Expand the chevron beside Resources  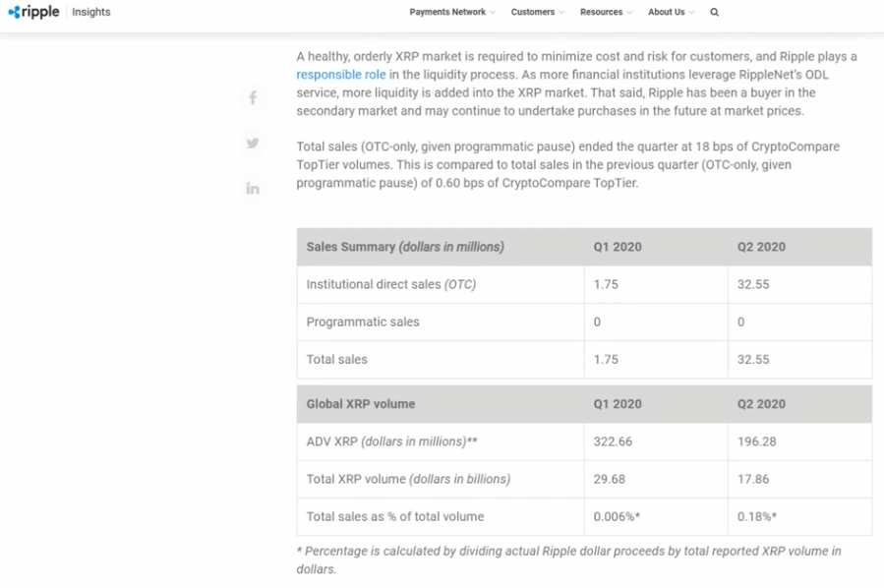click(630, 13)
